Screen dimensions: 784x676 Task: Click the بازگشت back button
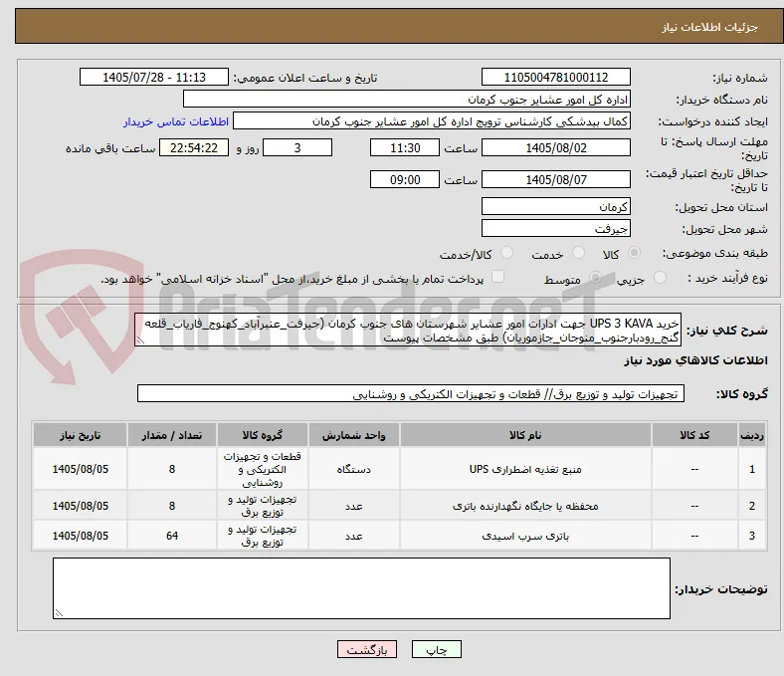pyautogui.click(x=367, y=649)
